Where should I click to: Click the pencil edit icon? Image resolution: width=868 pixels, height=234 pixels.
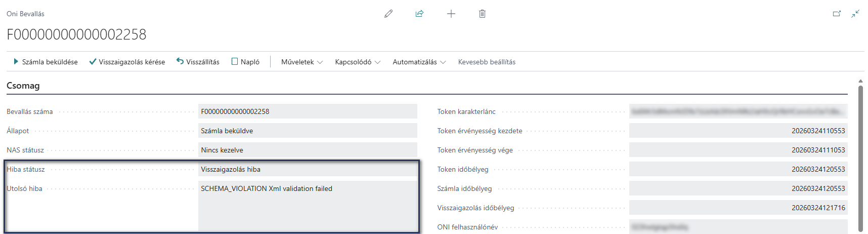388,14
